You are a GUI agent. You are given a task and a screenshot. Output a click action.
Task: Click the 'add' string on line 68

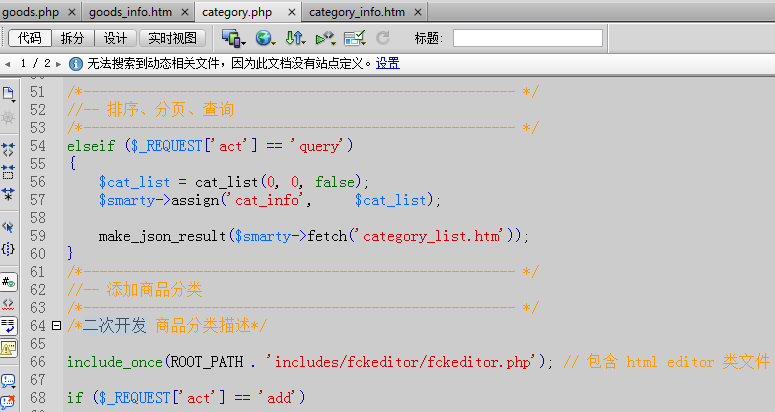[x=279, y=398]
